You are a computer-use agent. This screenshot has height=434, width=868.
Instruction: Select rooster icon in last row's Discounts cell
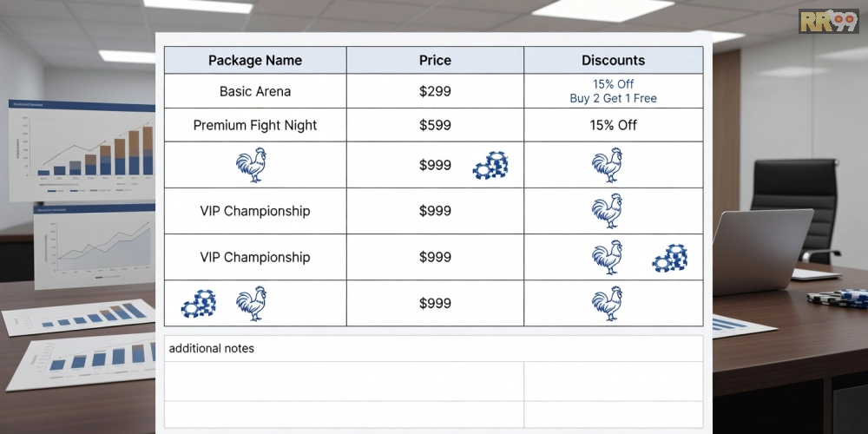(x=607, y=304)
